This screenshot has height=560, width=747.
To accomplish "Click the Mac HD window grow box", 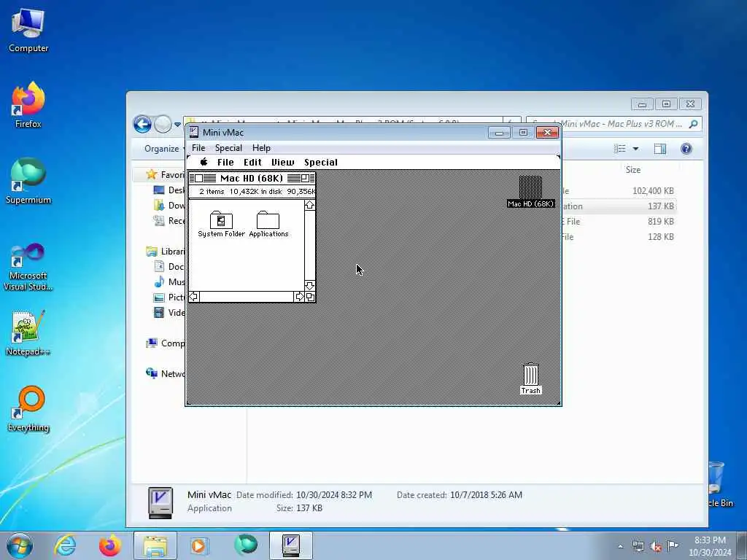I will click(x=309, y=297).
